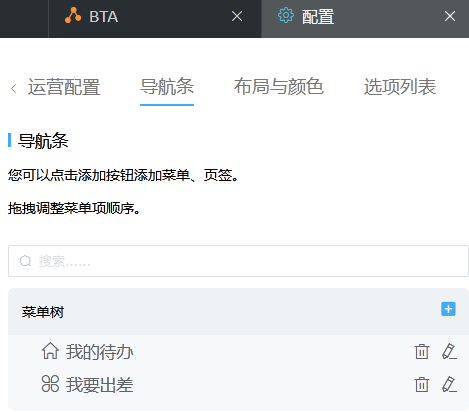Viewport: 469px width, 412px height.
Task: Select the 我的待办 menu item
Action: tap(99, 352)
